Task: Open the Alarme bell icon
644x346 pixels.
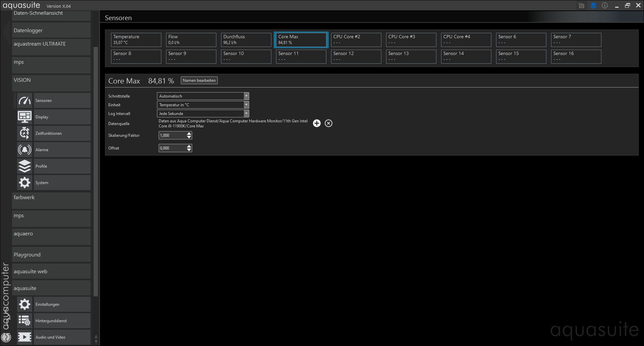Action: 24,150
